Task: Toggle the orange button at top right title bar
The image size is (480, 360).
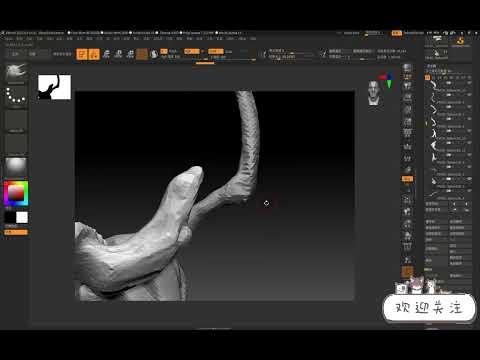Action: 397,33
